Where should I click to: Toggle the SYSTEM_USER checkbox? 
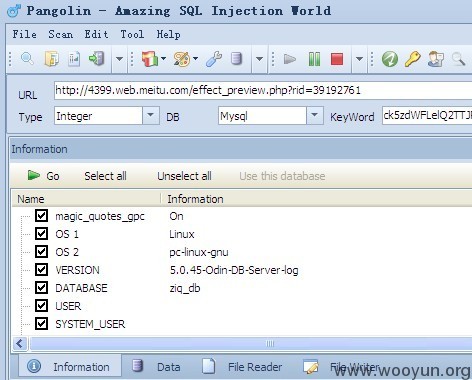click(x=41, y=323)
